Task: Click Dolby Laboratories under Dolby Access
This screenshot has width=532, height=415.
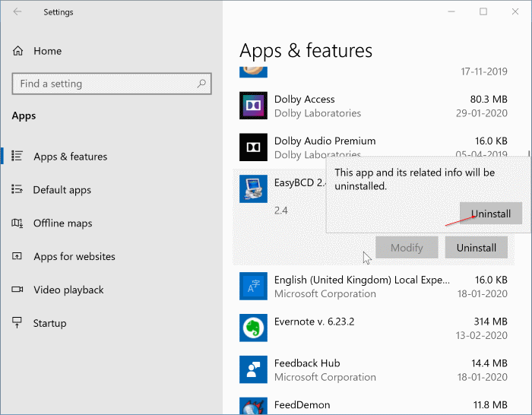Action: (318, 113)
